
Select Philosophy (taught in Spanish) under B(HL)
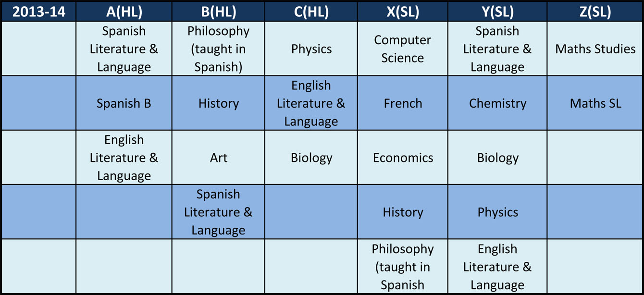pyautogui.click(x=218, y=49)
